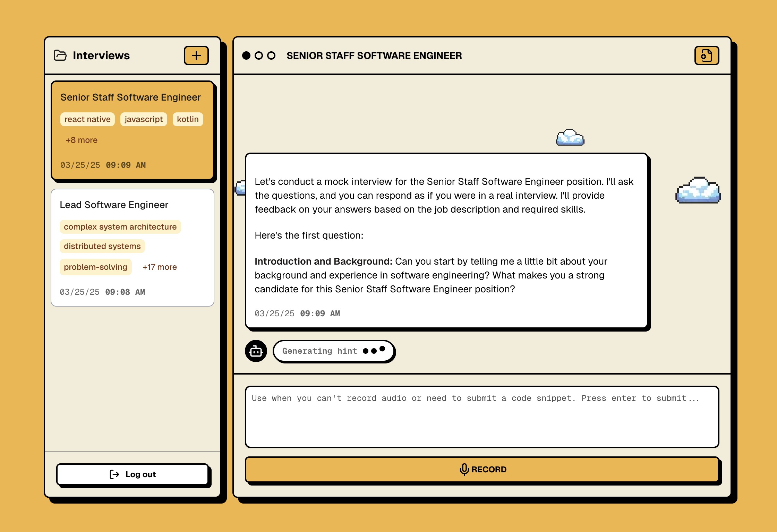Viewport: 777px width, 532px height.
Task: Click the Generating hint loading dots indicator
Action: pos(375,351)
